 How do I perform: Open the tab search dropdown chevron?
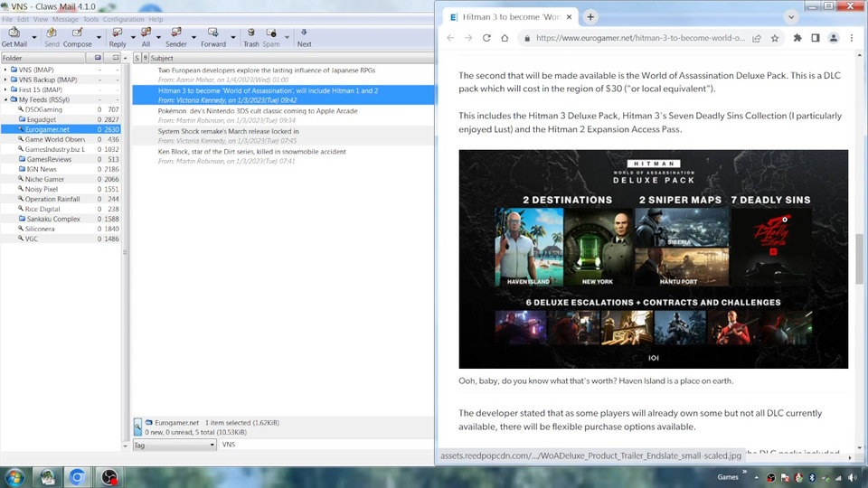pos(791,17)
